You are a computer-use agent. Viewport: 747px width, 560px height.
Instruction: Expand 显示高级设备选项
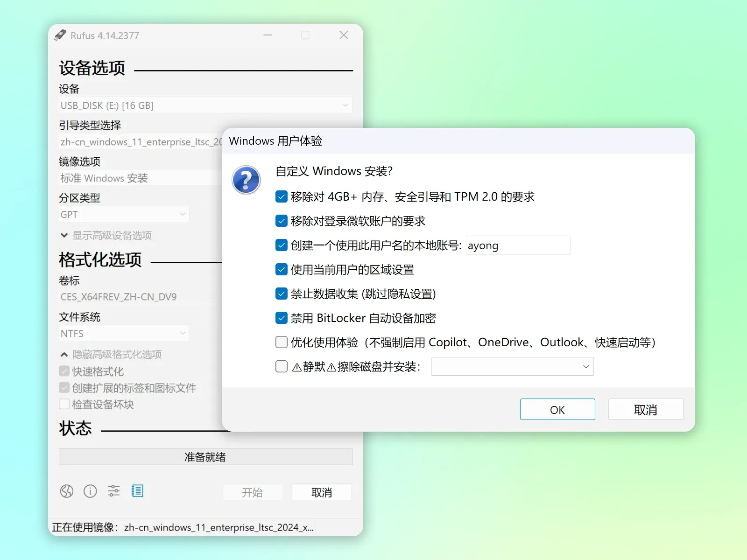point(106,236)
